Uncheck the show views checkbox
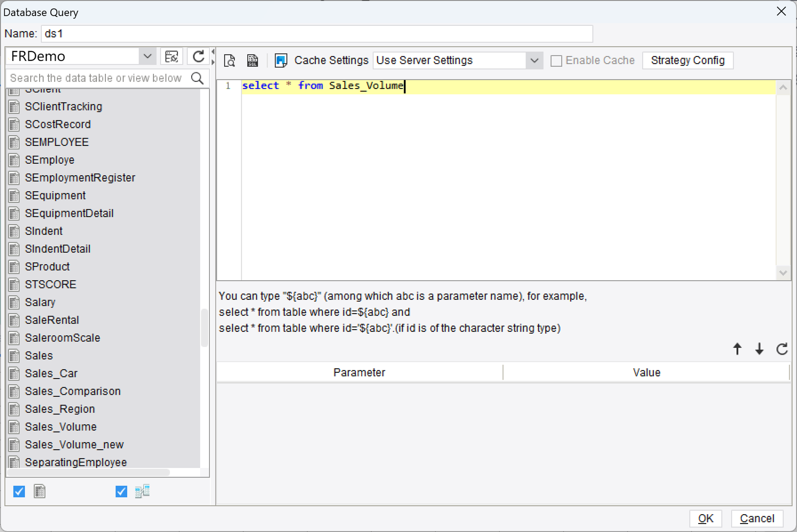 [121, 492]
